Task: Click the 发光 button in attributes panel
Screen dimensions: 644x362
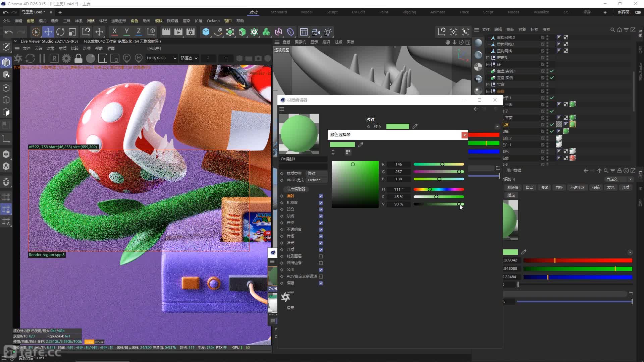Action: pyautogui.click(x=611, y=187)
